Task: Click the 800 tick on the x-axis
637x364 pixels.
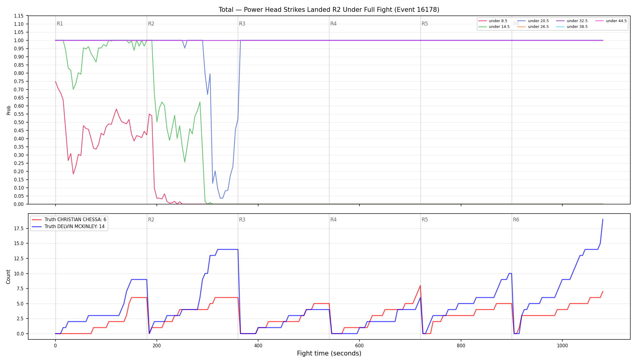Action: (x=461, y=345)
